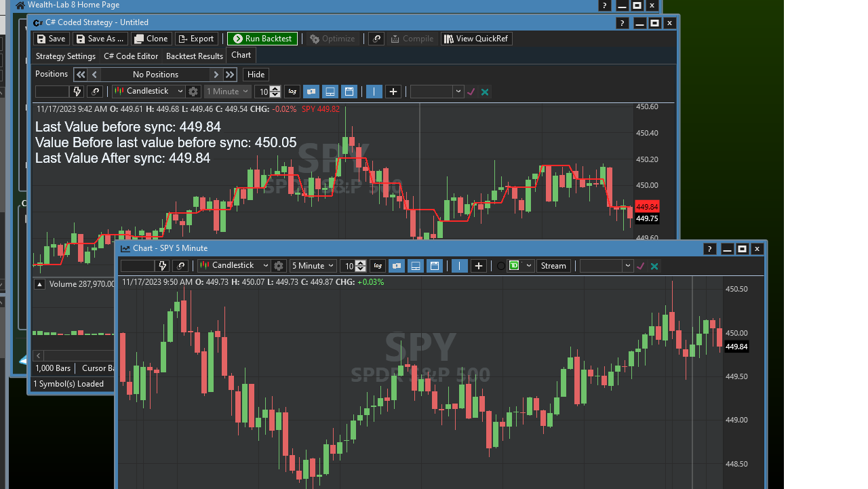Click the Save As button

click(100, 39)
